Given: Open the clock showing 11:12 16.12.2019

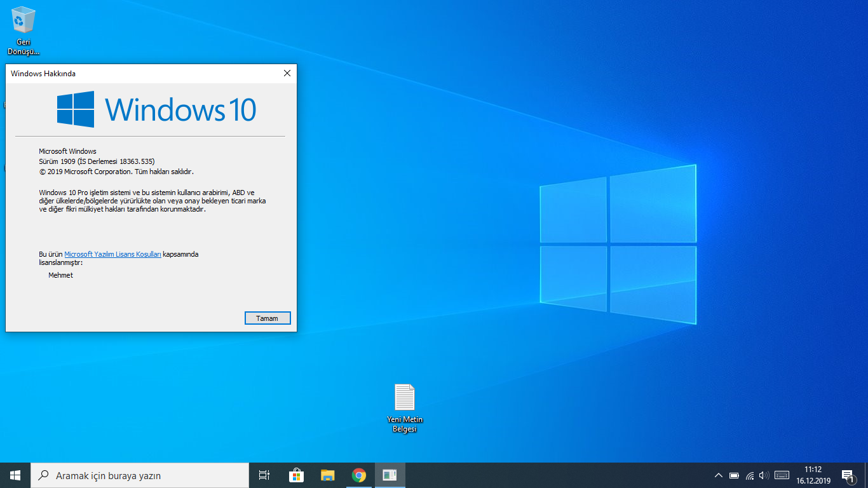Looking at the screenshot, I should (x=813, y=475).
